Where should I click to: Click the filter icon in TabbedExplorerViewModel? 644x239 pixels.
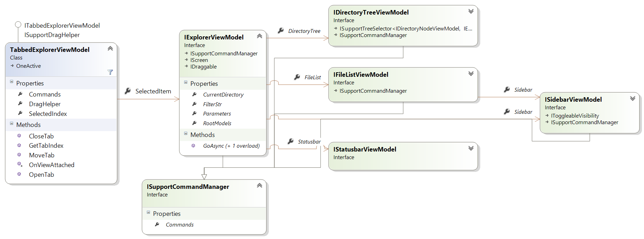pyautogui.click(x=110, y=72)
